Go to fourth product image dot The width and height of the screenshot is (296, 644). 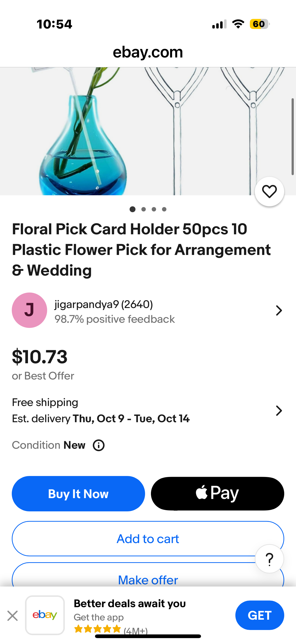(x=164, y=209)
